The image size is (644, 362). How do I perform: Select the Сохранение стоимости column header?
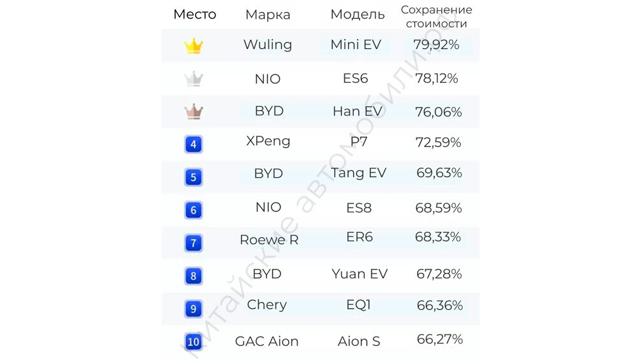[x=436, y=17]
